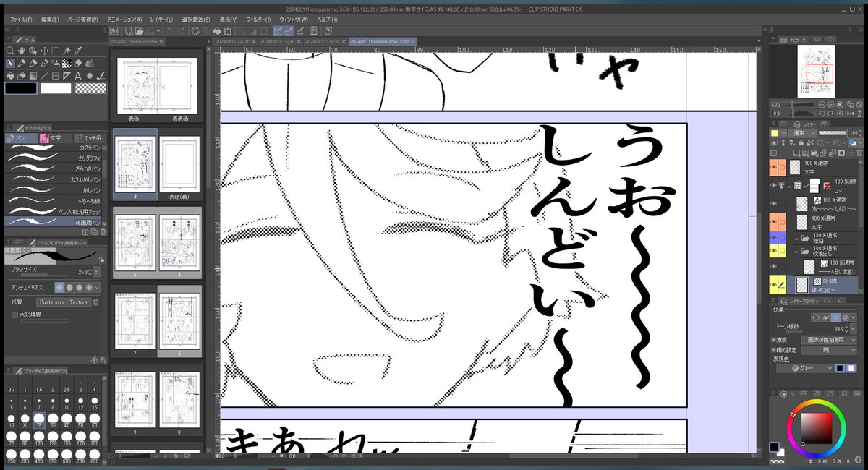Click the white sub color swatch
The width and height of the screenshot is (868, 470).
point(56,88)
